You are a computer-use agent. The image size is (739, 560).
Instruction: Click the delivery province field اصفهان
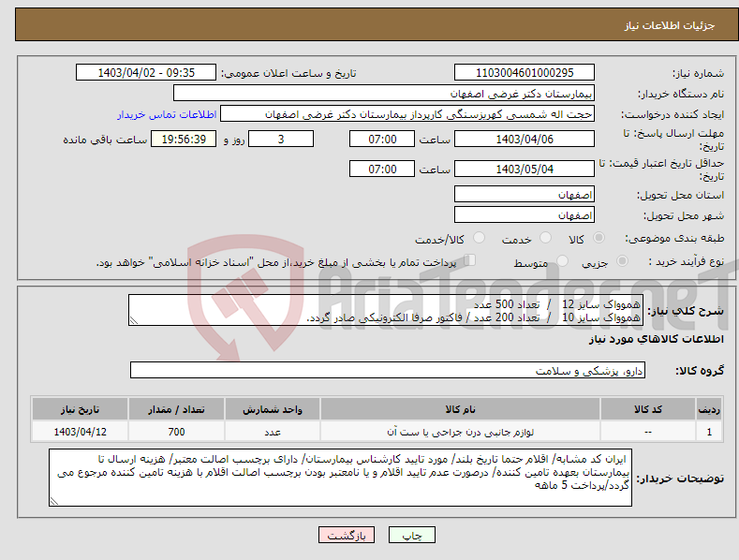[525, 194]
